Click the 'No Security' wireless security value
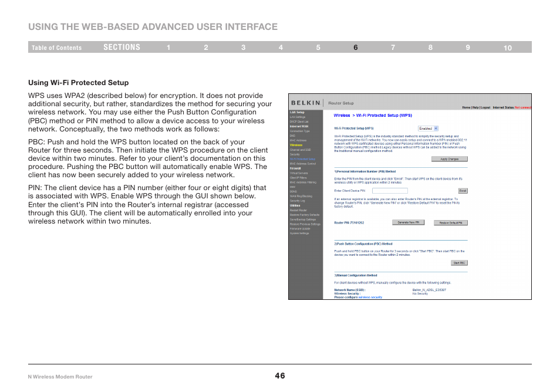This screenshot has width=560, height=392. click(420, 294)
